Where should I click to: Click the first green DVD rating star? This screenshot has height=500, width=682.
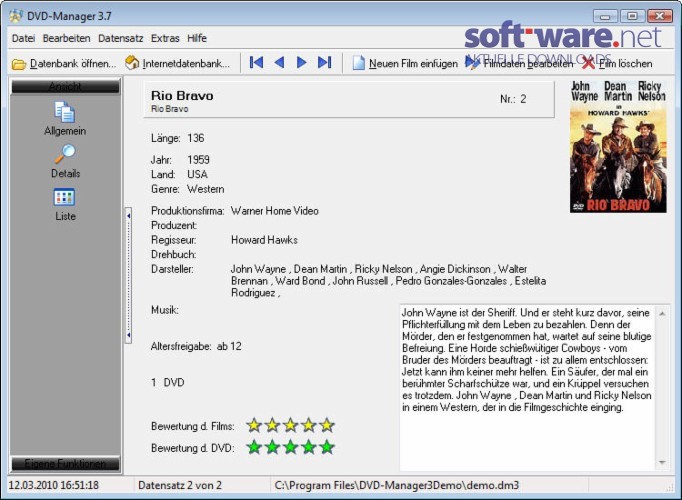click(254, 447)
